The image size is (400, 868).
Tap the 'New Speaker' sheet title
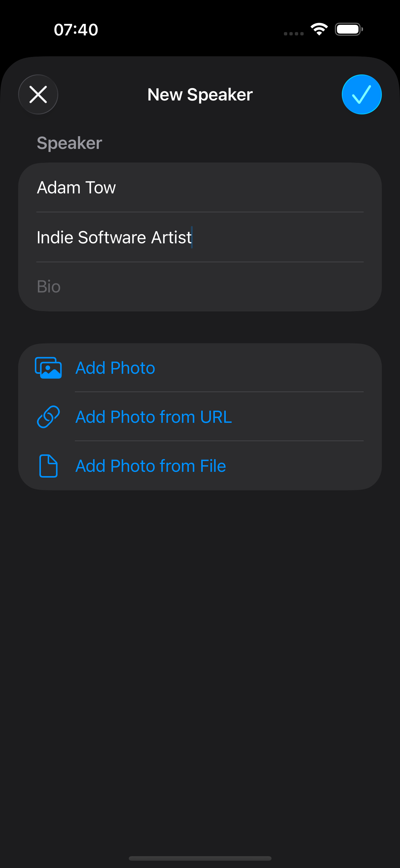pos(200,95)
